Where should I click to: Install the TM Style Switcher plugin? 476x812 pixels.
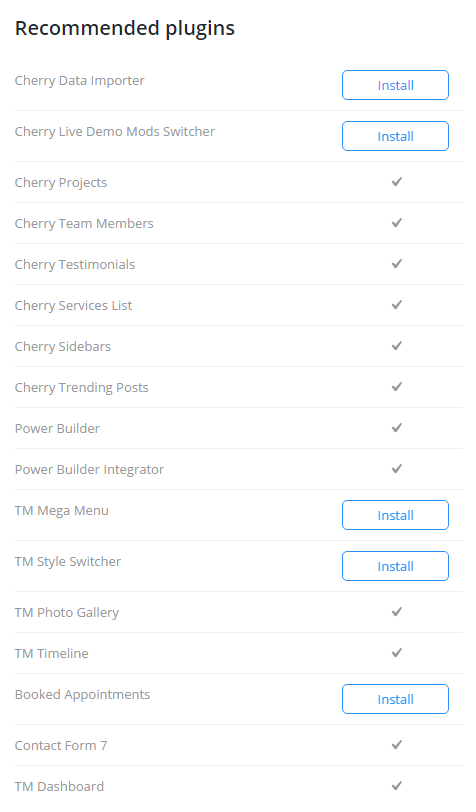point(395,566)
